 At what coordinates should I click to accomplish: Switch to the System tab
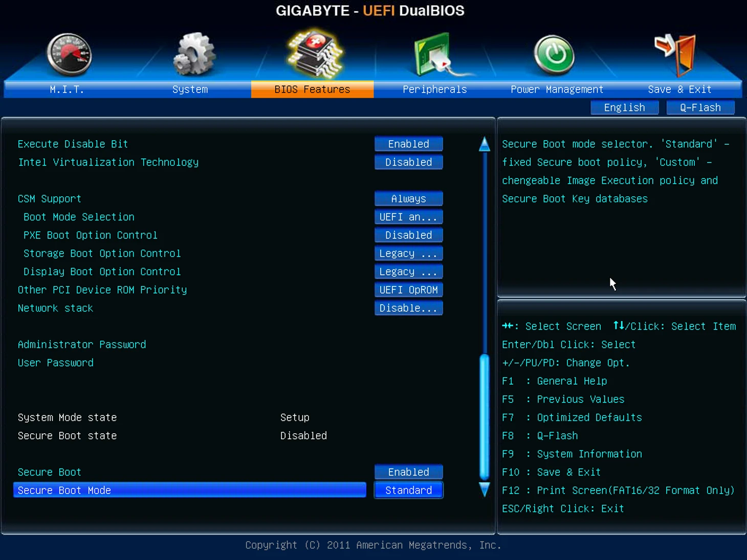190,89
